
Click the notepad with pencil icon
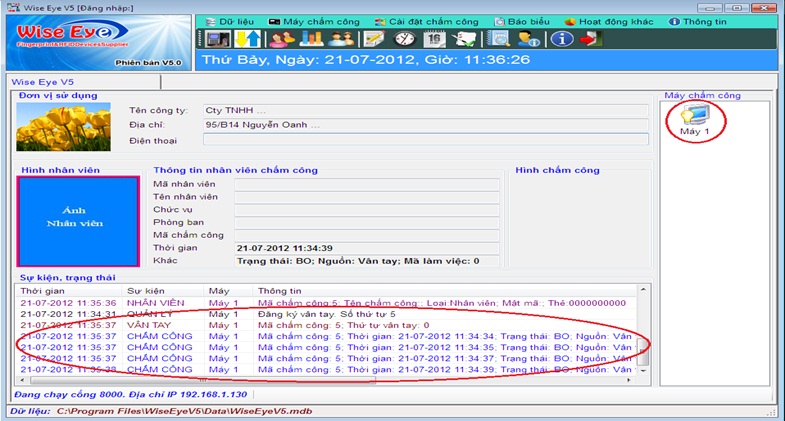pos(374,39)
